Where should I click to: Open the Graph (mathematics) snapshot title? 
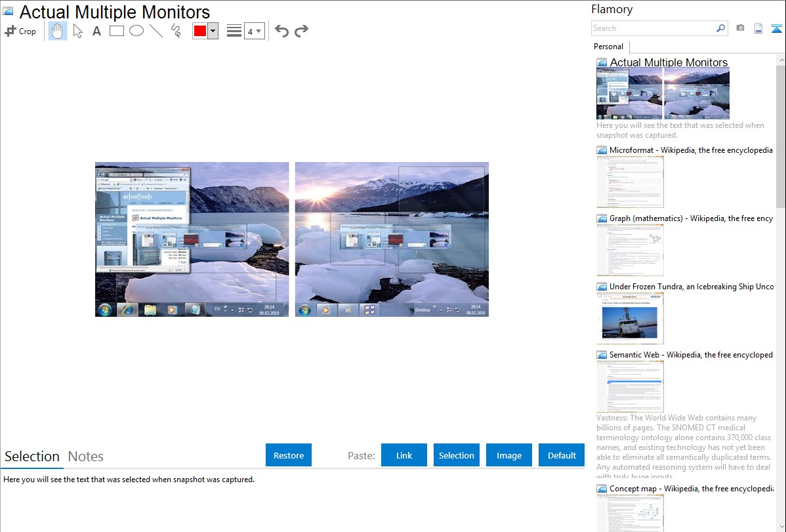click(691, 218)
